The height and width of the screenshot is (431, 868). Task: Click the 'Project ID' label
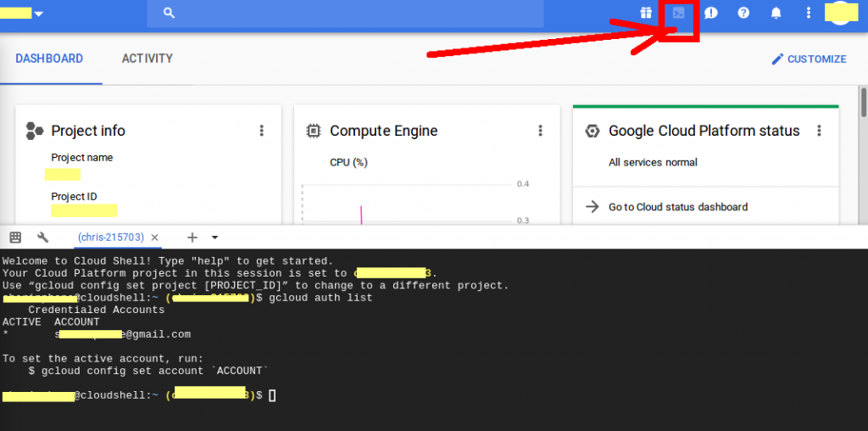(75, 197)
